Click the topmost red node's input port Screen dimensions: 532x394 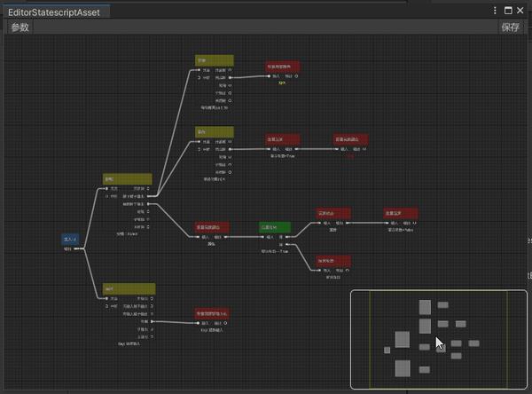point(269,76)
